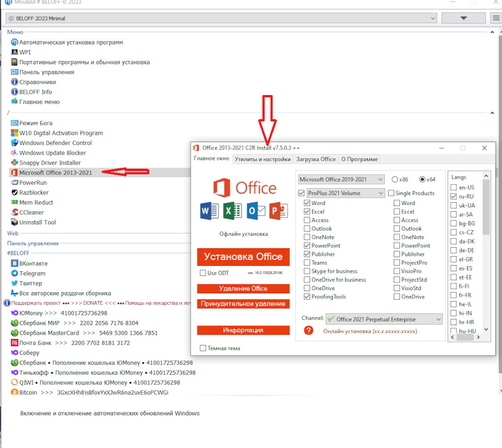This screenshot has height=448, width=502.
Task: Select the x64 architecture radio button
Action: pyautogui.click(x=423, y=179)
